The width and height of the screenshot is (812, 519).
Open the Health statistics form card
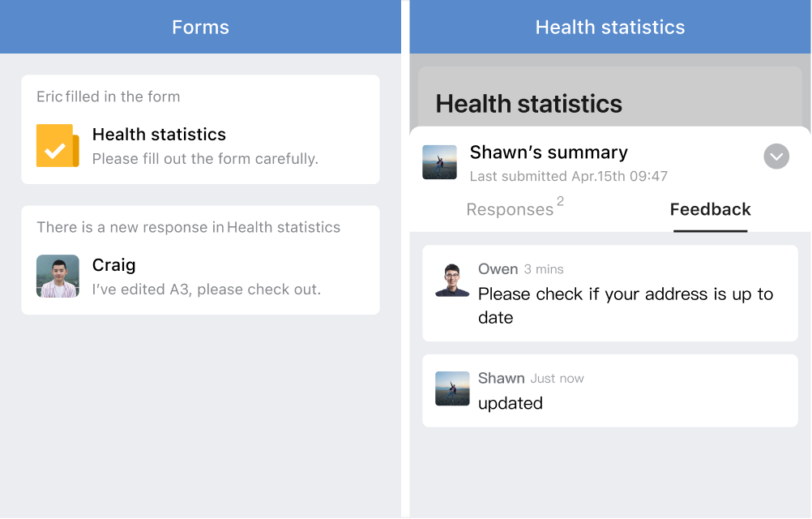pos(200,130)
